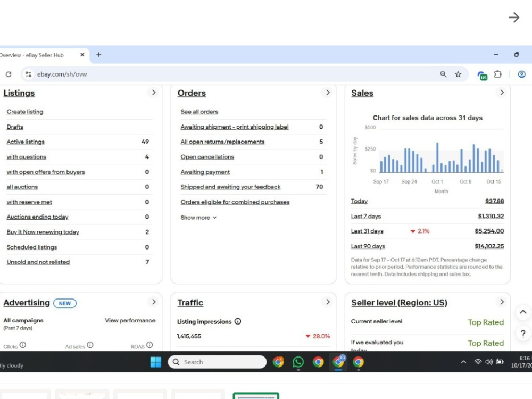Click the taskbar Search box
Image resolution: width=532 pixels, height=399 pixels.
[217, 362]
